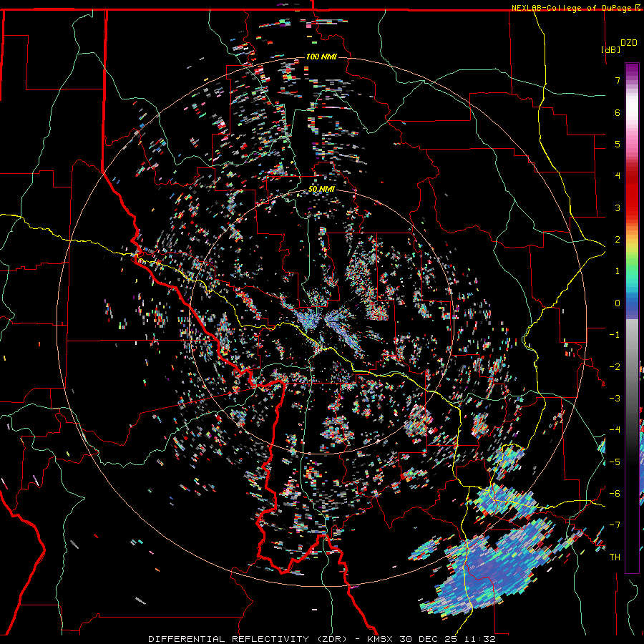Click the -2 scale label
644x644 pixels.
point(615,367)
